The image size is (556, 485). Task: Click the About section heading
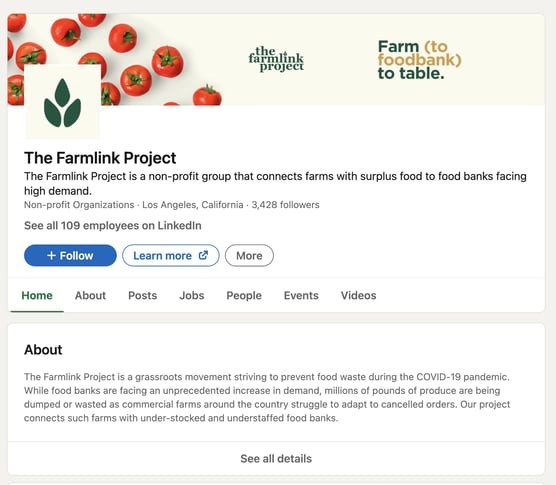pyautogui.click(x=43, y=350)
